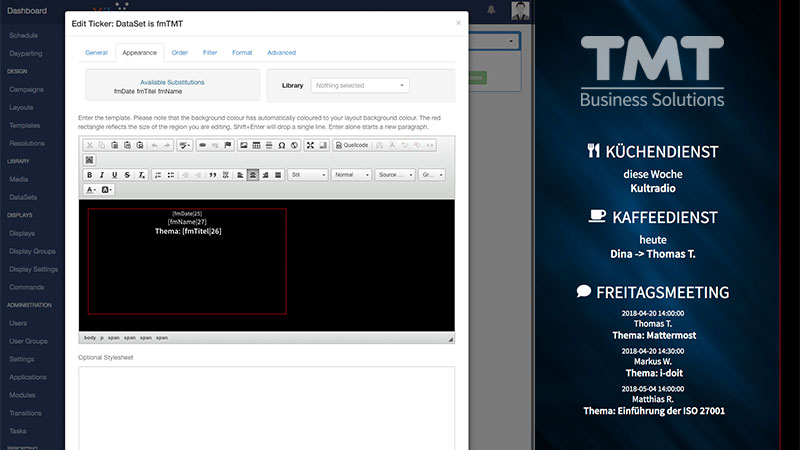This screenshot has width=800, height=450.
Task: Click inside the black template editor area
Action: [266, 265]
